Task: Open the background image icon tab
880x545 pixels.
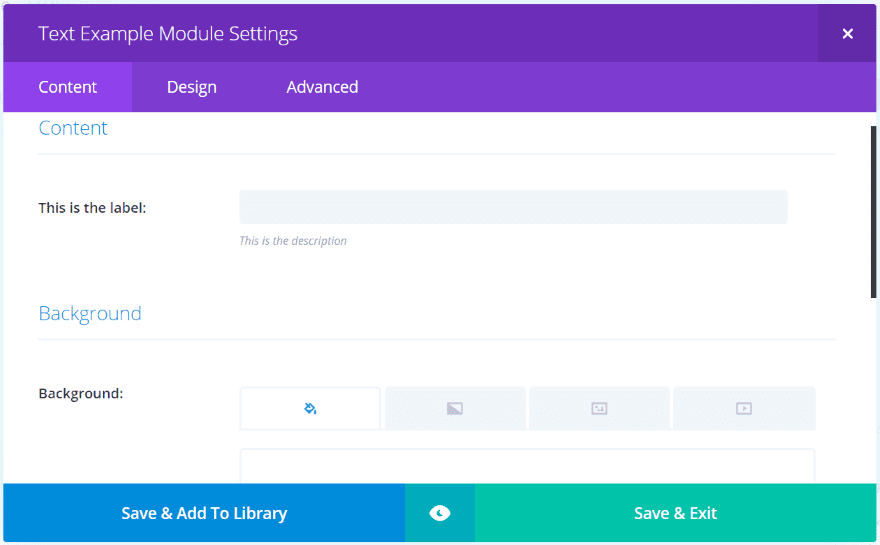Action: (x=599, y=409)
